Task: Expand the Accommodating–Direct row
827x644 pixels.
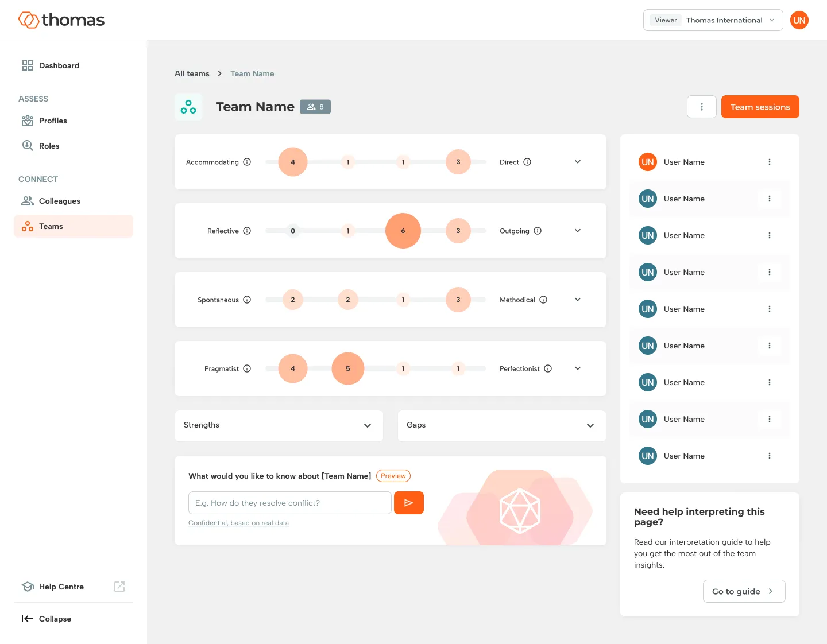Action: (578, 162)
